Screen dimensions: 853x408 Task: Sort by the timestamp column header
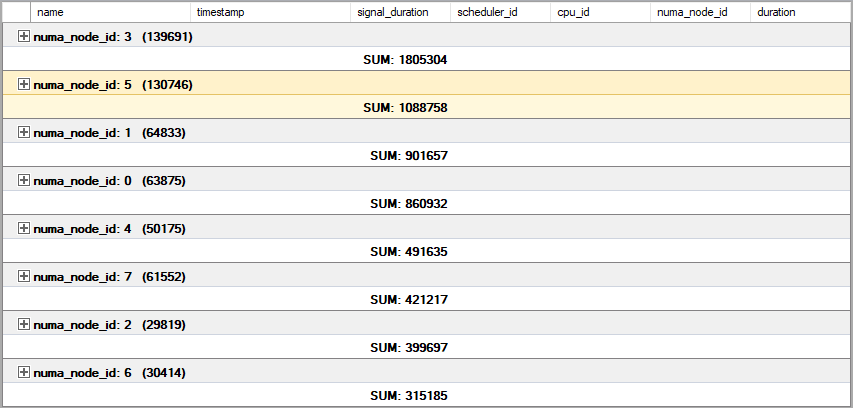click(x=270, y=13)
